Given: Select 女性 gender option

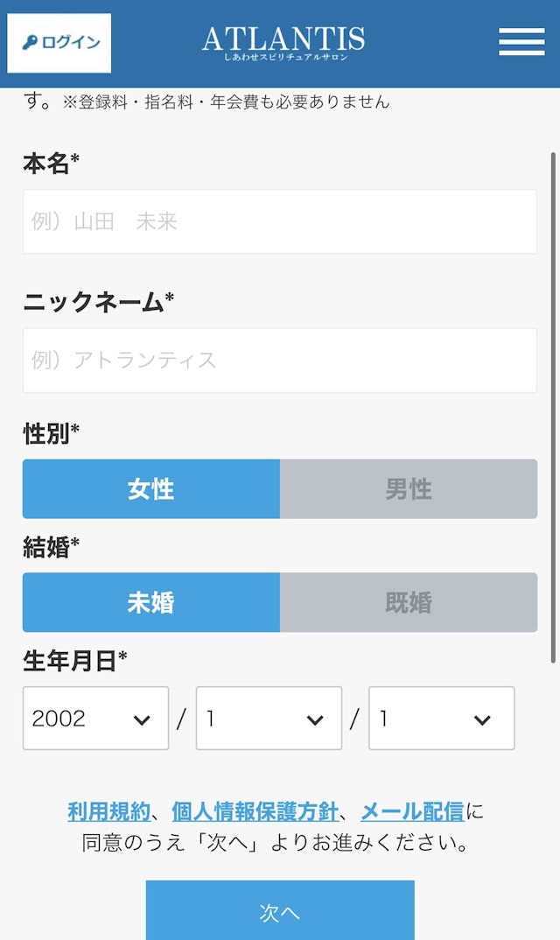Looking at the screenshot, I should (x=151, y=489).
